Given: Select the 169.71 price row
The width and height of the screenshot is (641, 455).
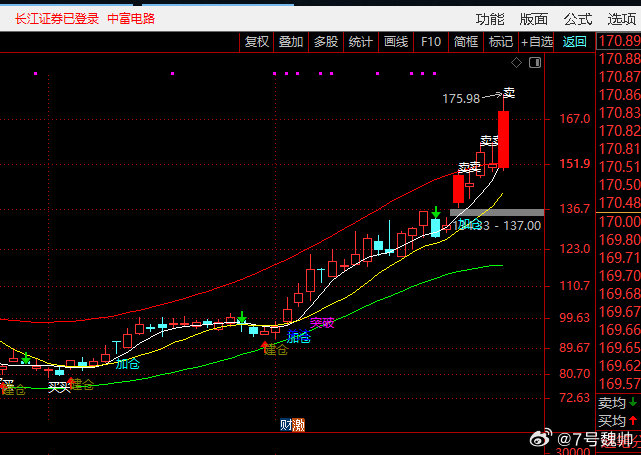Looking at the screenshot, I should [x=619, y=258].
